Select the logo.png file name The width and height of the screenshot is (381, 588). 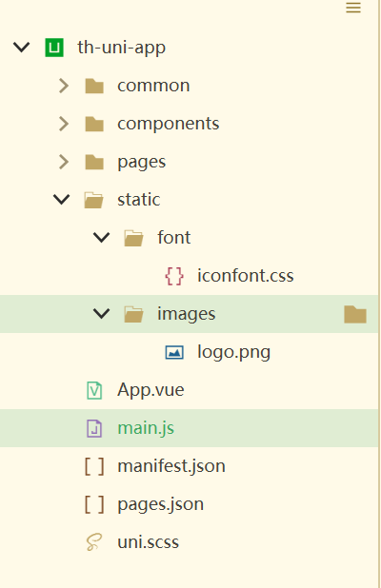[x=233, y=352]
